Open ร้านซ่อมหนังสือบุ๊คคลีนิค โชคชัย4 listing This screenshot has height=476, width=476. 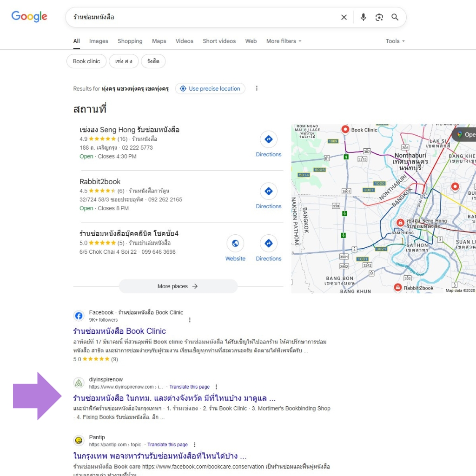pos(129,233)
